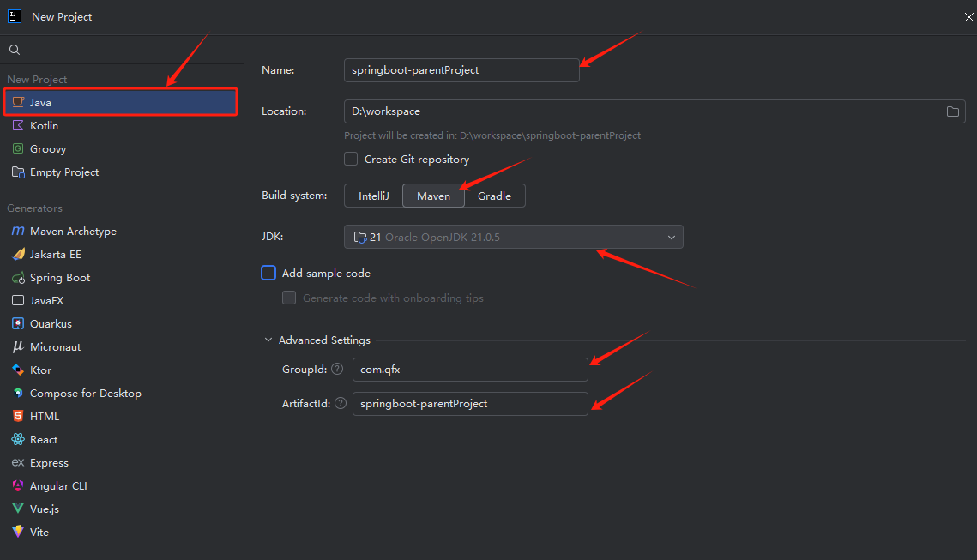Screen dimensions: 977x560
Task: Click the search magnifier icon
Action: click(15, 50)
